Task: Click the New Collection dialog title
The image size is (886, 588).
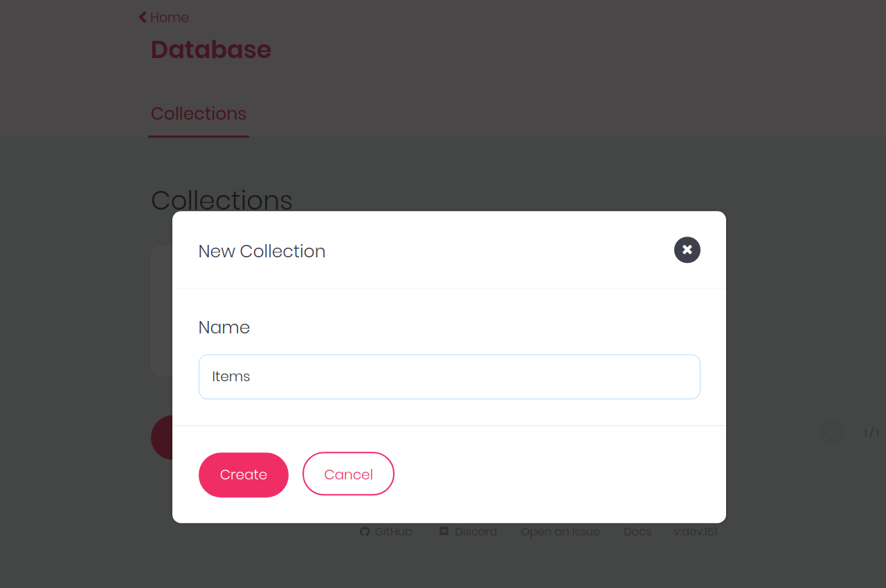Action: (x=262, y=251)
